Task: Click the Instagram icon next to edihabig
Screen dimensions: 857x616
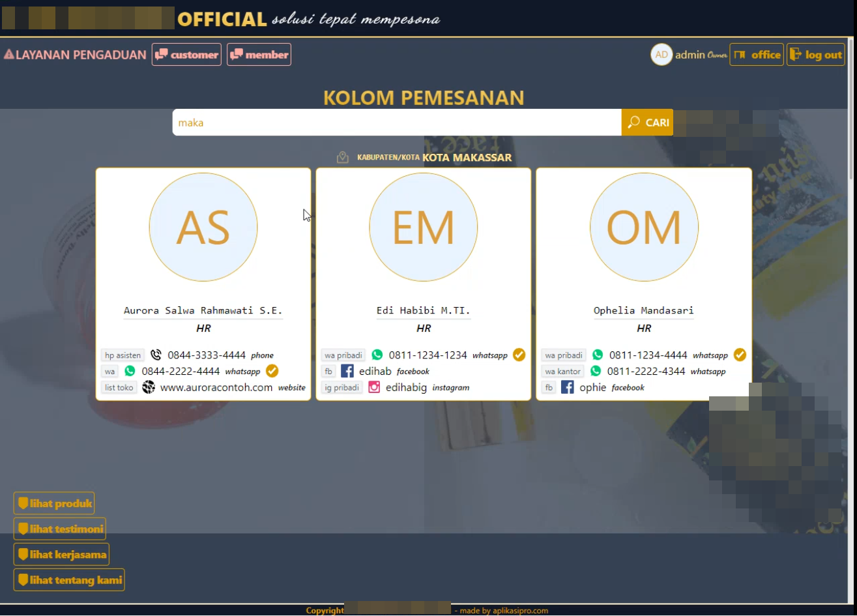Action: (x=374, y=387)
